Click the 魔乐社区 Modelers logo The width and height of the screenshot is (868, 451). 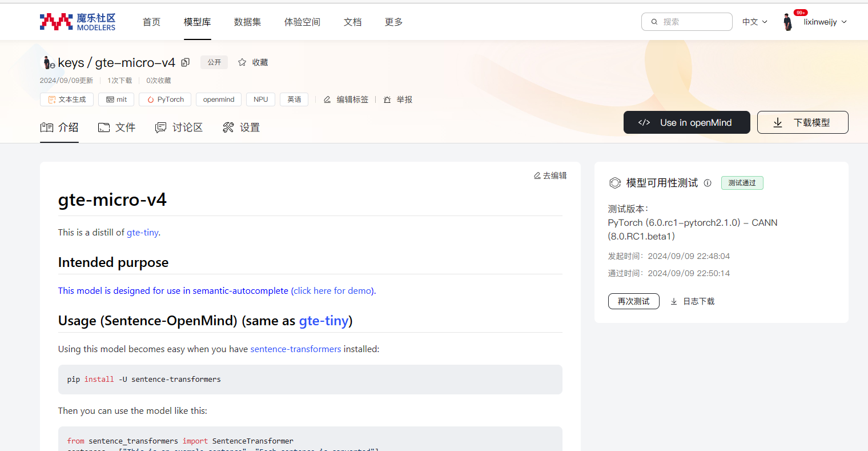click(x=77, y=21)
